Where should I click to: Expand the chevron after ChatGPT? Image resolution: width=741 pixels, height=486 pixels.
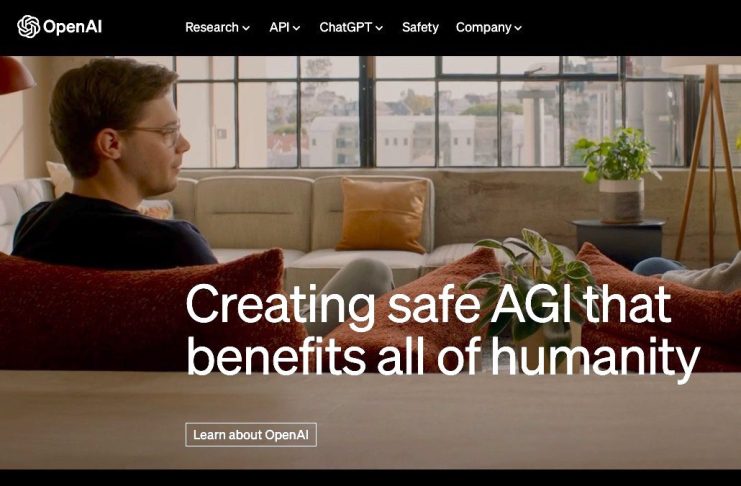[x=379, y=28]
